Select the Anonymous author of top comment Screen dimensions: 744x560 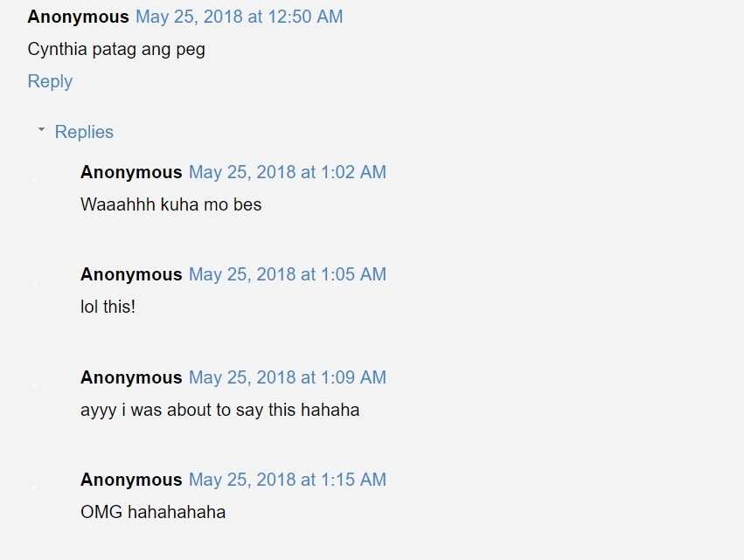tap(79, 17)
